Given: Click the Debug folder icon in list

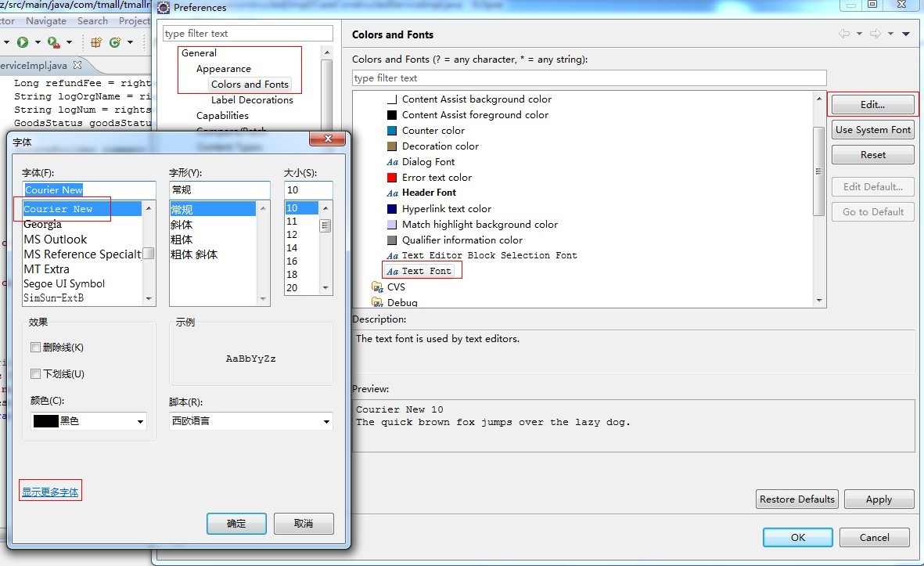Looking at the screenshot, I should (377, 302).
